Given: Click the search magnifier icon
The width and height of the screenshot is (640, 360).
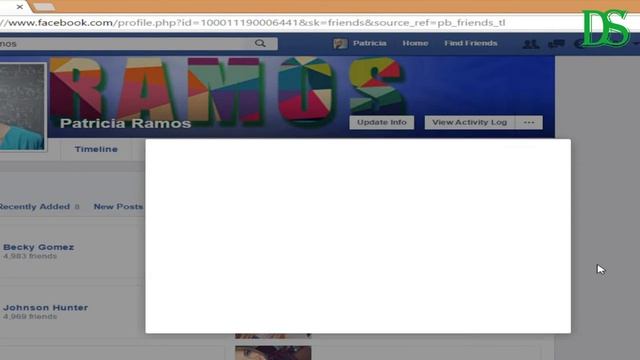Looking at the screenshot, I should coord(260,43).
